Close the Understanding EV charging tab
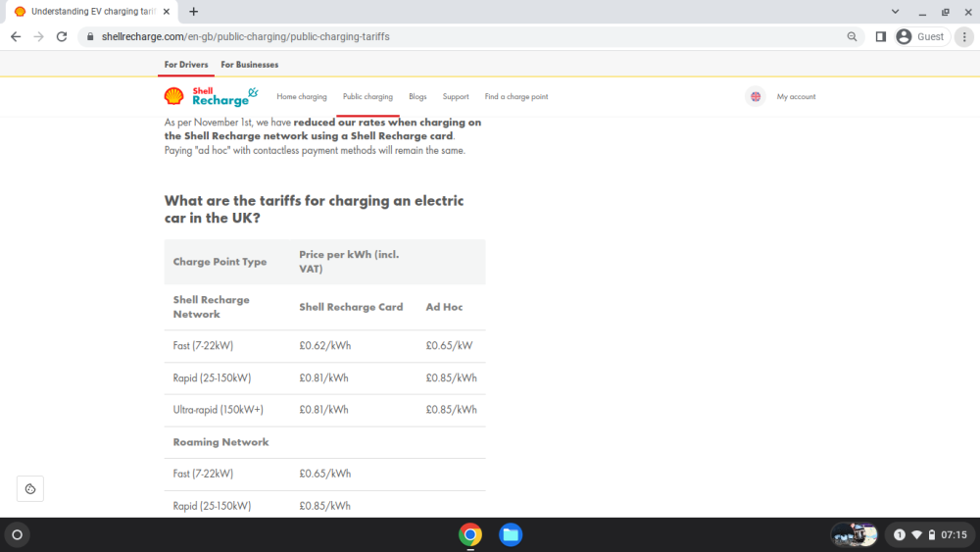980x552 pixels. pos(167,11)
